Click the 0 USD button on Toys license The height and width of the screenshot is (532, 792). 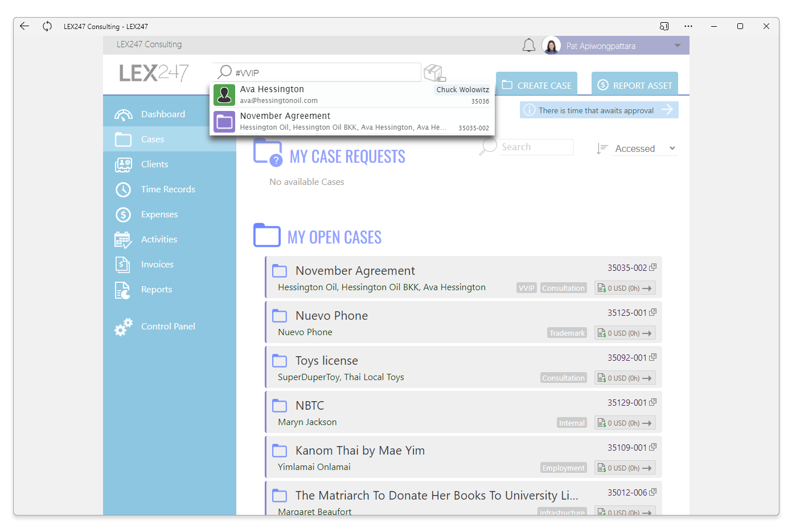(x=625, y=378)
